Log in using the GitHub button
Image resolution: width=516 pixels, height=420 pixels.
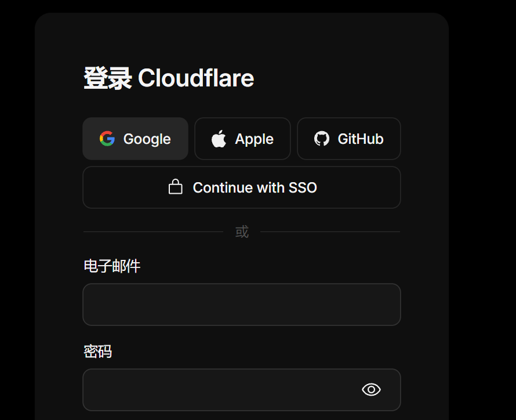pos(349,139)
